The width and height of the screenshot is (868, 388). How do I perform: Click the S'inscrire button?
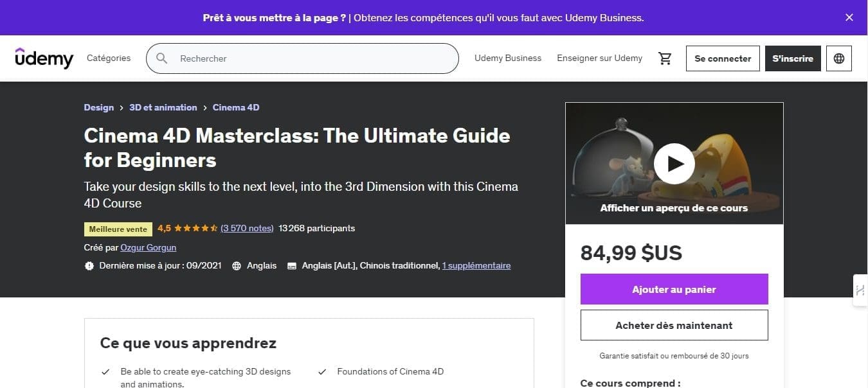click(x=793, y=58)
